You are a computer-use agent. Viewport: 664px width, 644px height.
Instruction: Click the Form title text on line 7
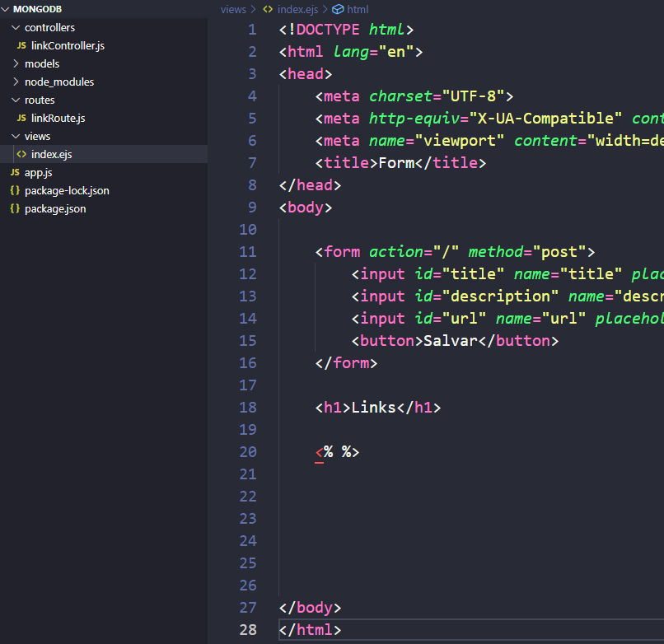tap(396, 163)
